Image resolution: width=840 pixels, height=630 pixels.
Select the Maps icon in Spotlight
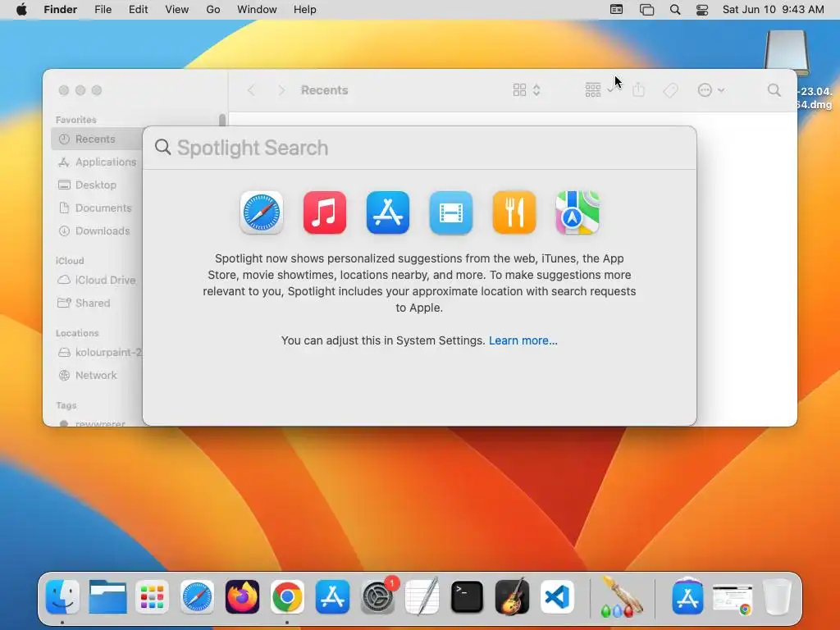click(x=577, y=212)
